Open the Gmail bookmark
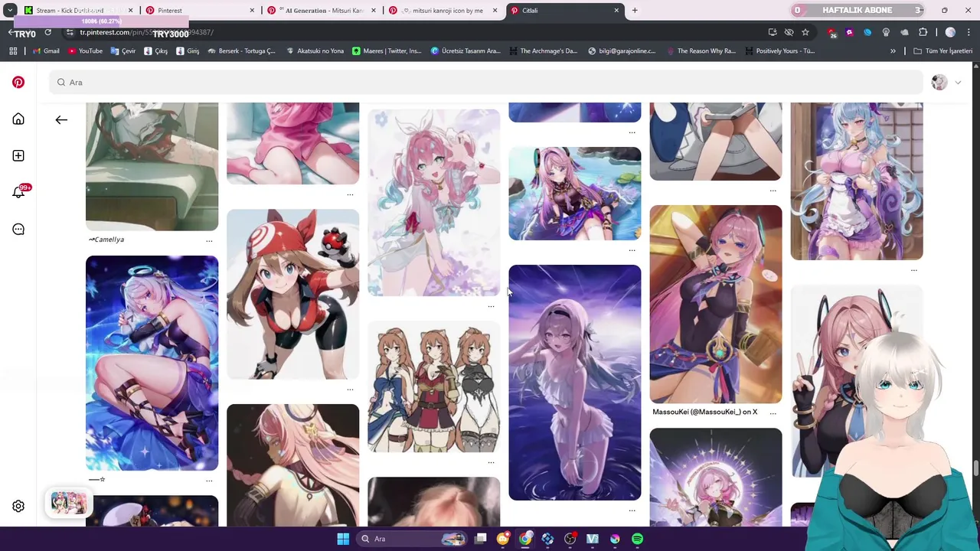The height and width of the screenshot is (551, 980). [x=46, y=51]
